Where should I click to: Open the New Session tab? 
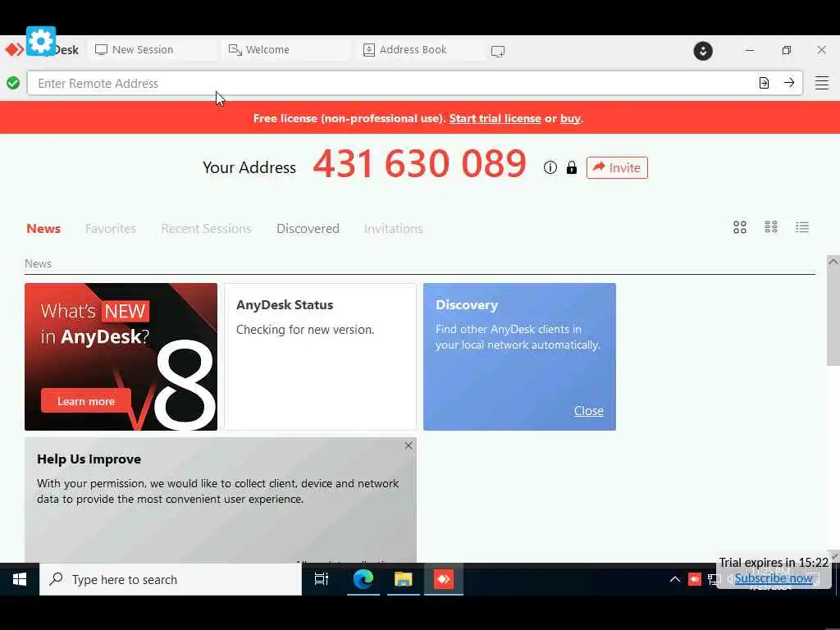tap(153, 50)
